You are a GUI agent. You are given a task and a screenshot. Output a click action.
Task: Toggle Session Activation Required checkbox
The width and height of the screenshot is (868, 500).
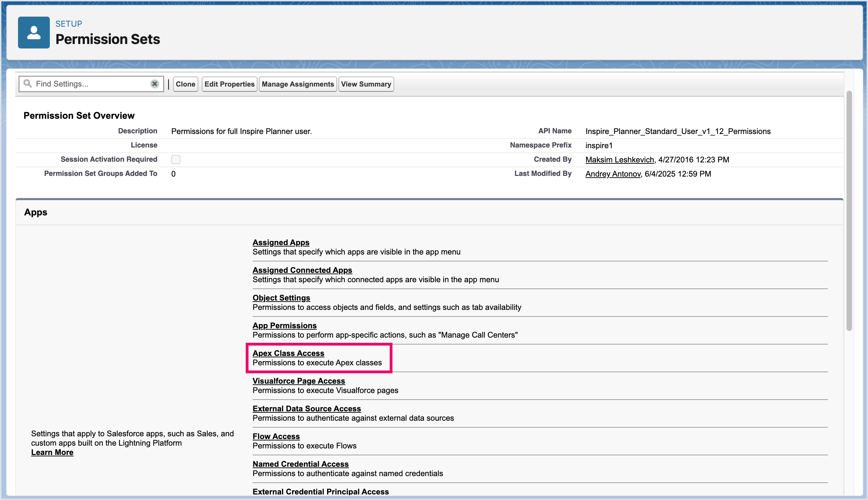(176, 160)
